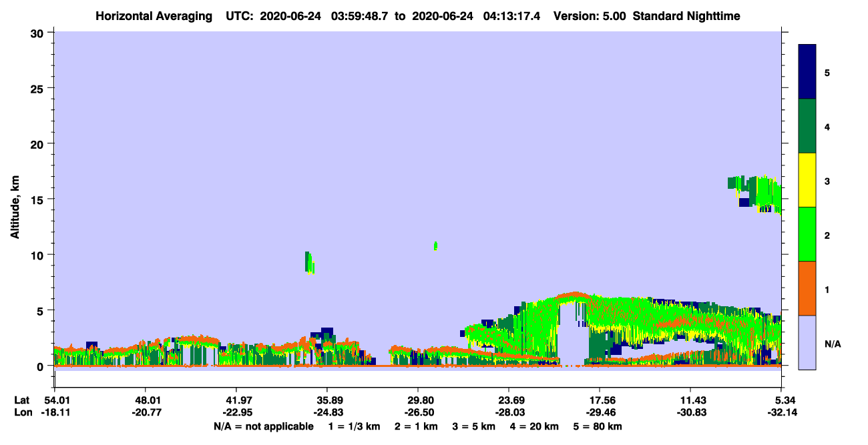The height and width of the screenshot is (445, 868).
Task: Click the longitude value -24.83
Action: click(x=327, y=412)
